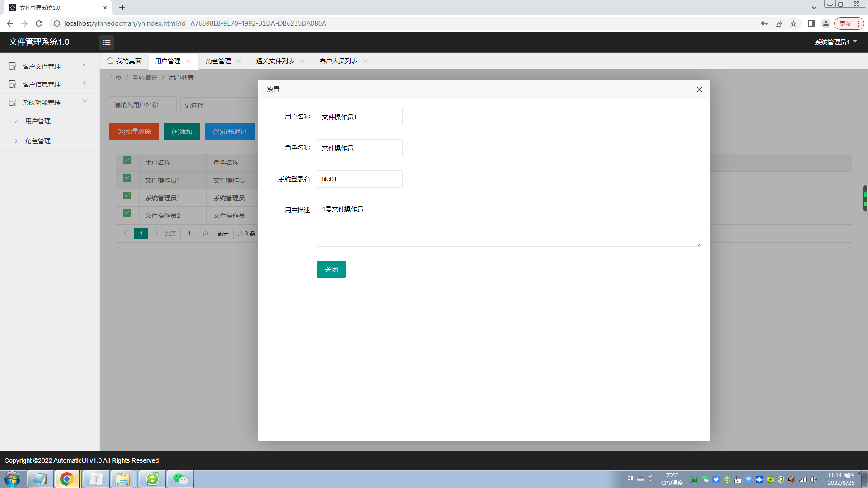Switch to 角色管理 tab
Screen dimensions: 868x488
[x=218, y=61]
